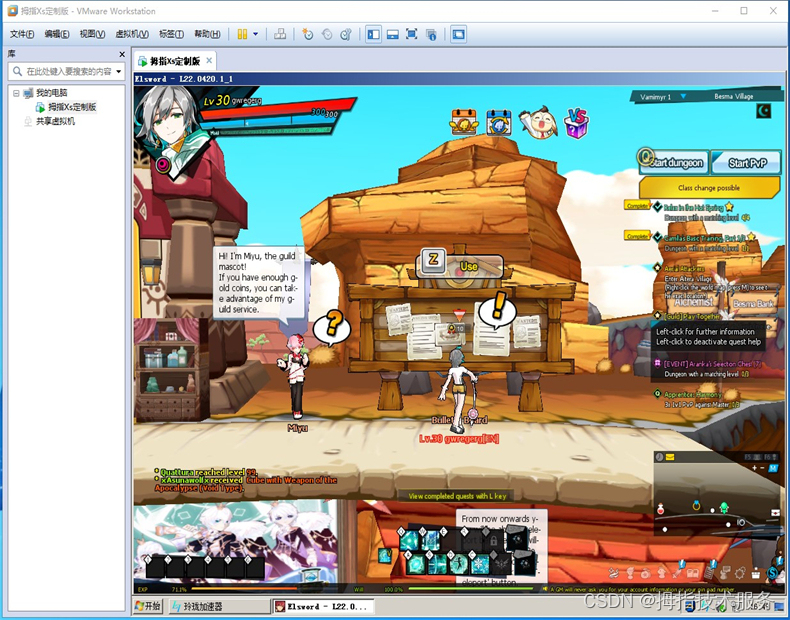Use the snowflake skill in slot C
The width and height of the screenshot is (790, 620).
pyautogui.click(x=479, y=564)
